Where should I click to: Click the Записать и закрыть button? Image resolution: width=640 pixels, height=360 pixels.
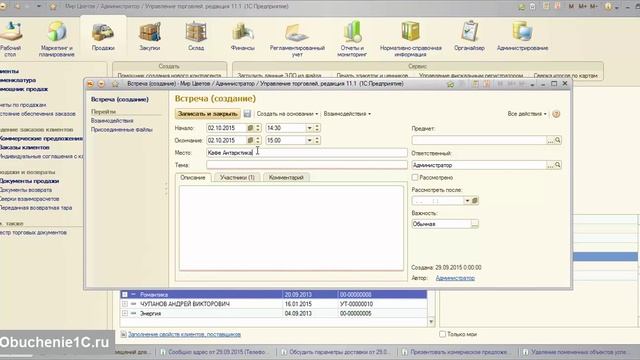click(x=207, y=114)
